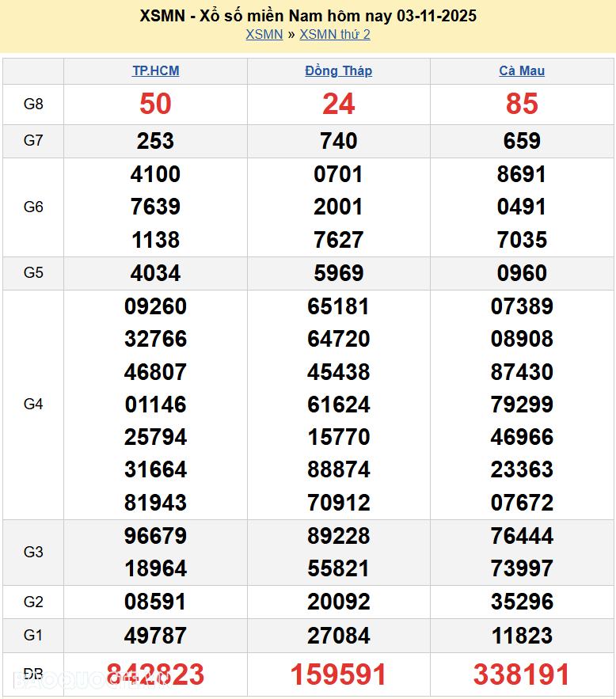Open the XSMN breadcrumb link

(264, 34)
